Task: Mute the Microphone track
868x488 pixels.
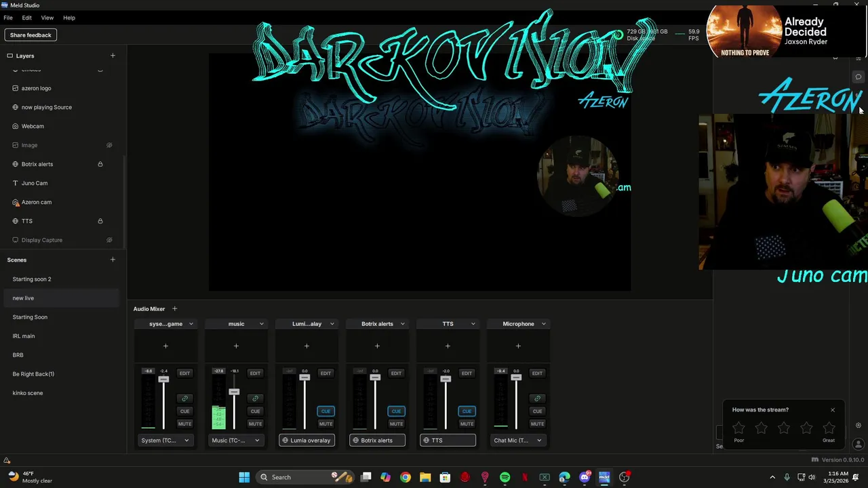Action: [537, 424]
